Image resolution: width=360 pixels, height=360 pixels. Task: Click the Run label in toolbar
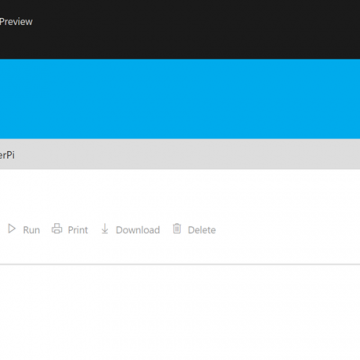pyautogui.click(x=31, y=230)
